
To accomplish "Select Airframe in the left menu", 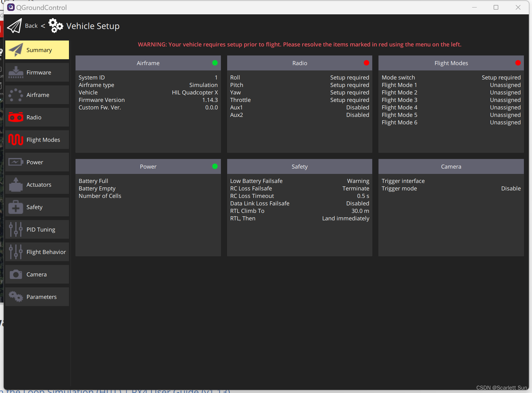I will [x=37, y=95].
